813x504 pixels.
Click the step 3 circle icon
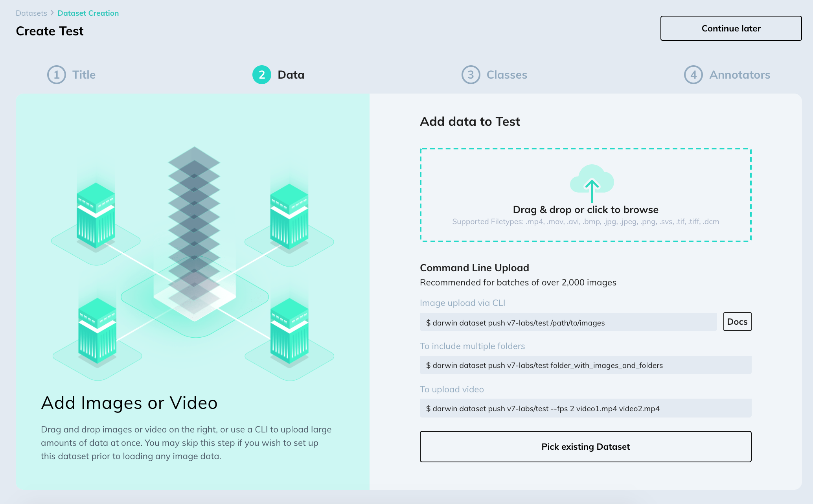471,75
